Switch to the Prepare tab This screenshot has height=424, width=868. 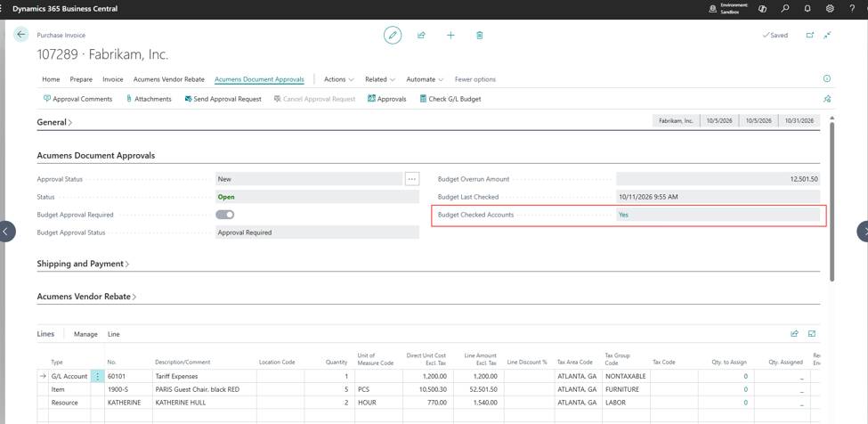tap(81, 79)
